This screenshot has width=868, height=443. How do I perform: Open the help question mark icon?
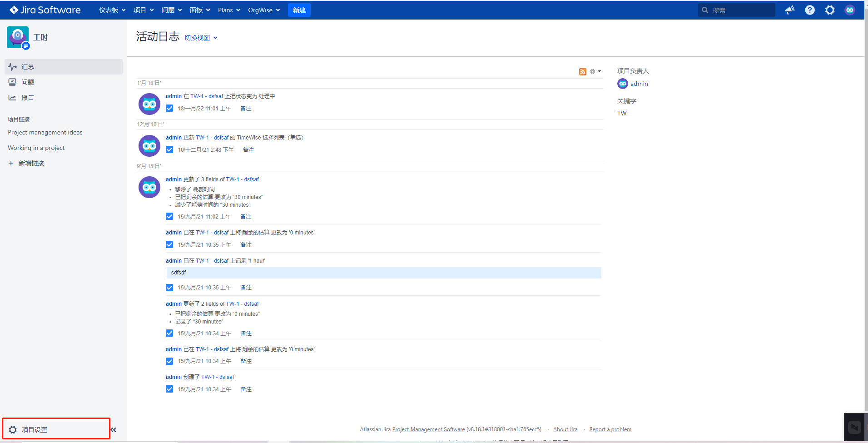click(x=810, y=10)
